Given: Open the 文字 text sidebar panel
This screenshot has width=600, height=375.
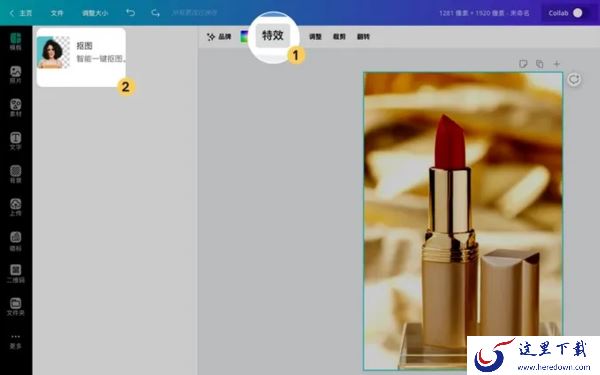Looking at the screenshot, I should pos(15,141).
